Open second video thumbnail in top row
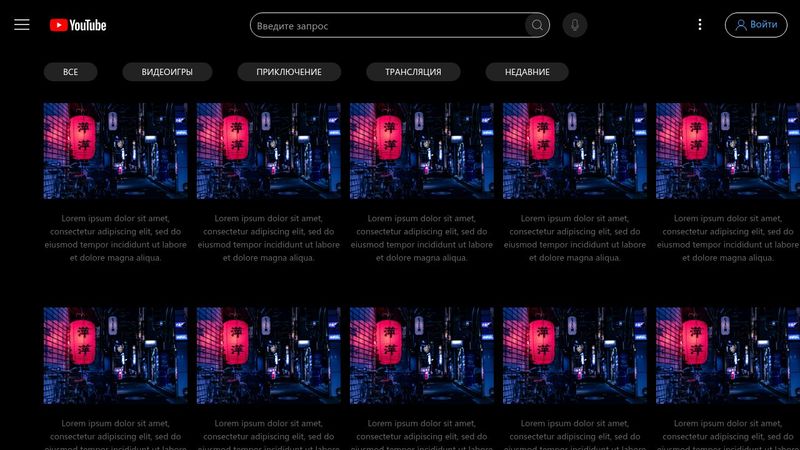 [268, 150]
